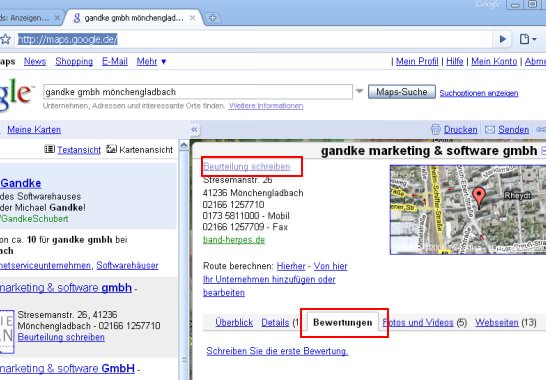Switch to the Webseiten tab
The image size is (546, 380).
tap(497, 323)
